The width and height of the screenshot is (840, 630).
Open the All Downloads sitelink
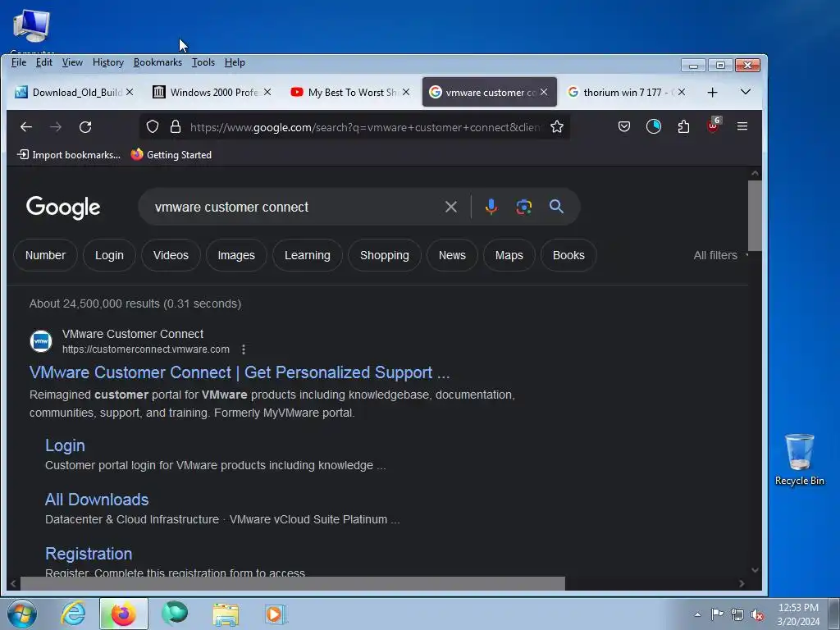click(97, 500)
